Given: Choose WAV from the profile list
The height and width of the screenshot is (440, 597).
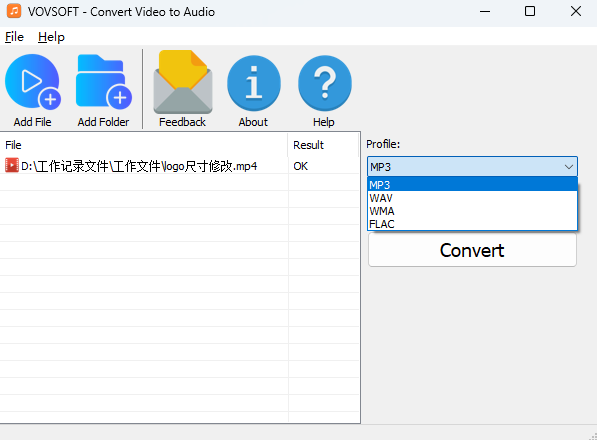Looking at the screenshot, I should tap(472, 198).
